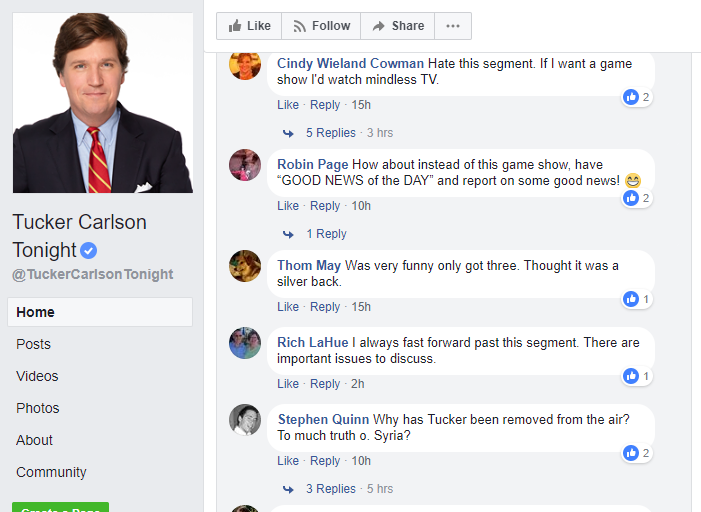The height and width of the screenshot is (512, 701).
Task: Open the @TuckerCarlsonTonight handle
Action: pos(93,274)
